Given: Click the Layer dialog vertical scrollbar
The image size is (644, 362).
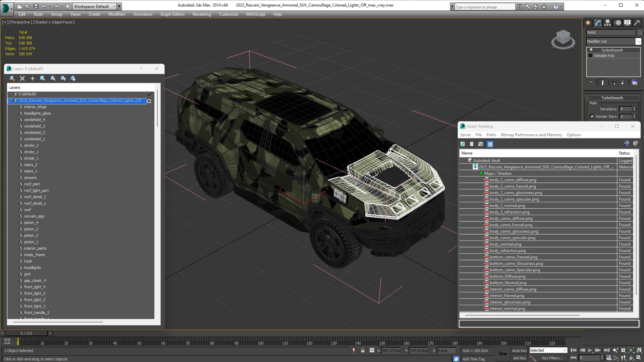Looking at the screenshot, I should pos(157,108).
